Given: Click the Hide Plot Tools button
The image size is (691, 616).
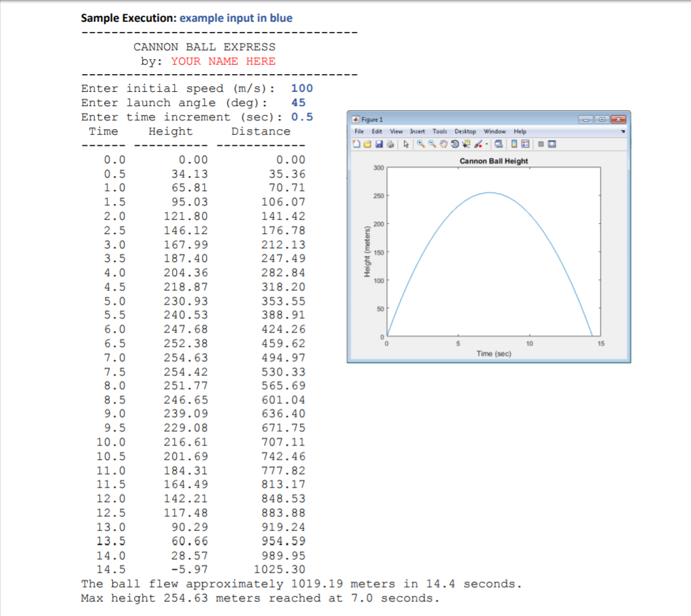Looking at the screenshot, I should (542, 143).
